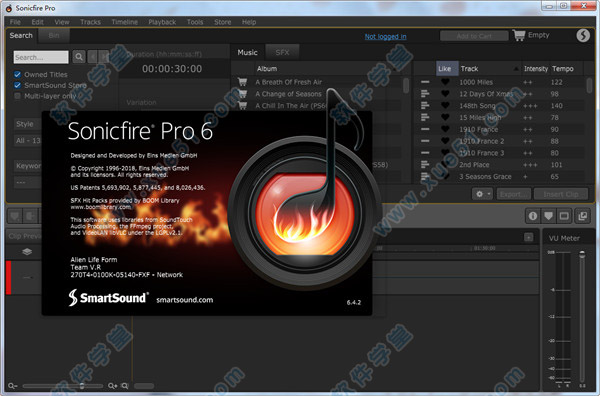Enable the Multi-layer only checkbox
Viewport: 600px width, 396px height.
click(17, 96)
